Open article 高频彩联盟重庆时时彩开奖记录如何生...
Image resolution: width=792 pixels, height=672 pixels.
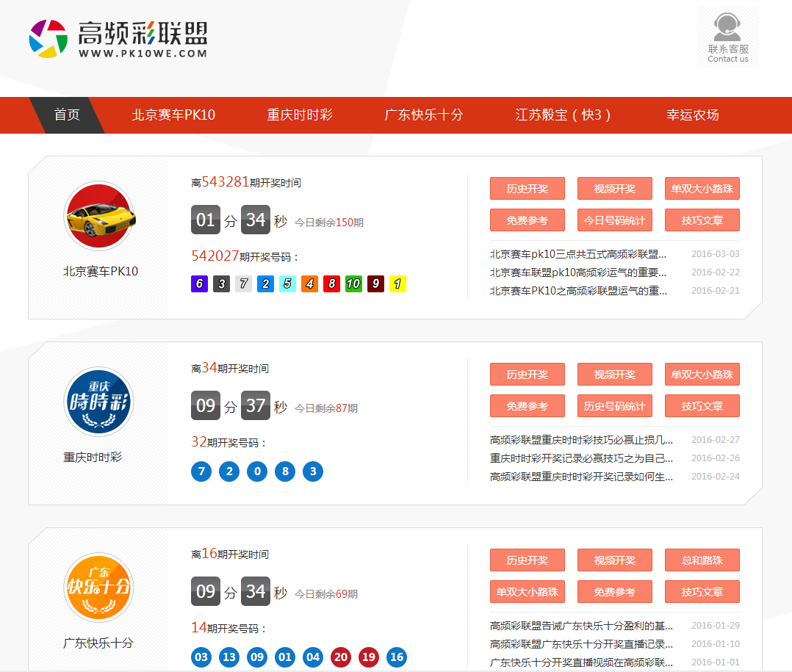coord(581,477)
